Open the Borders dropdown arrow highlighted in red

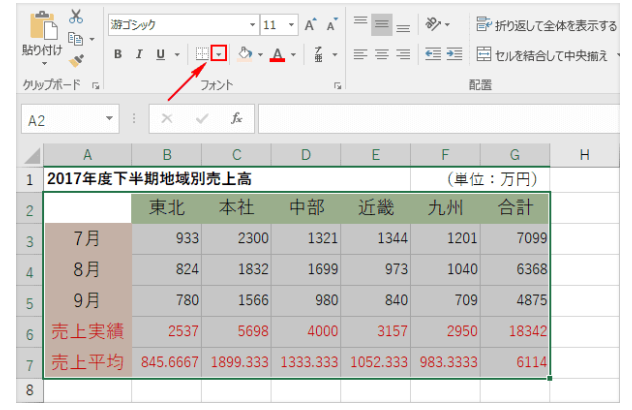click(x=220, y=54)
